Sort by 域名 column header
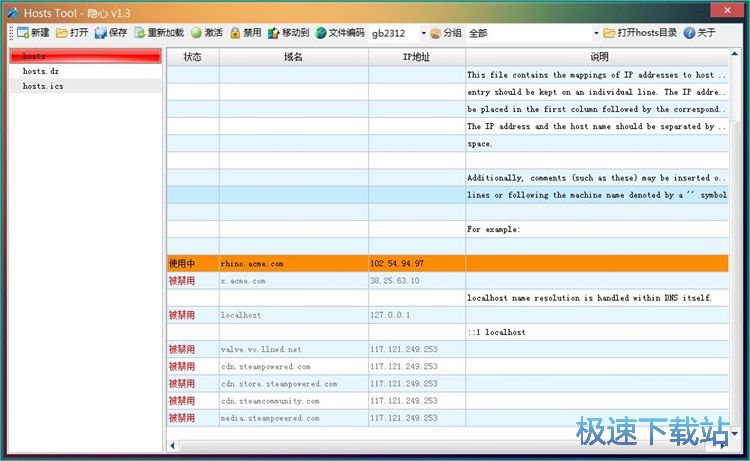 [x=293, y=57]
